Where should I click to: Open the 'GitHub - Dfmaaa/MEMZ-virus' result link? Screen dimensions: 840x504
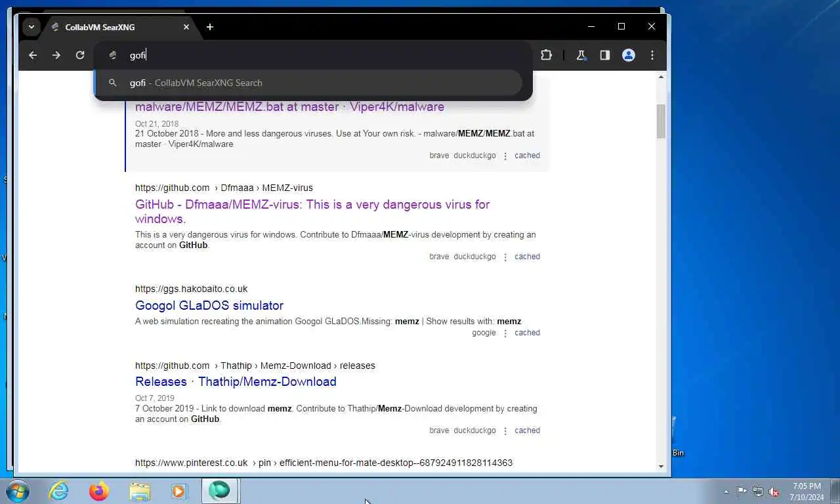[312, 211]
